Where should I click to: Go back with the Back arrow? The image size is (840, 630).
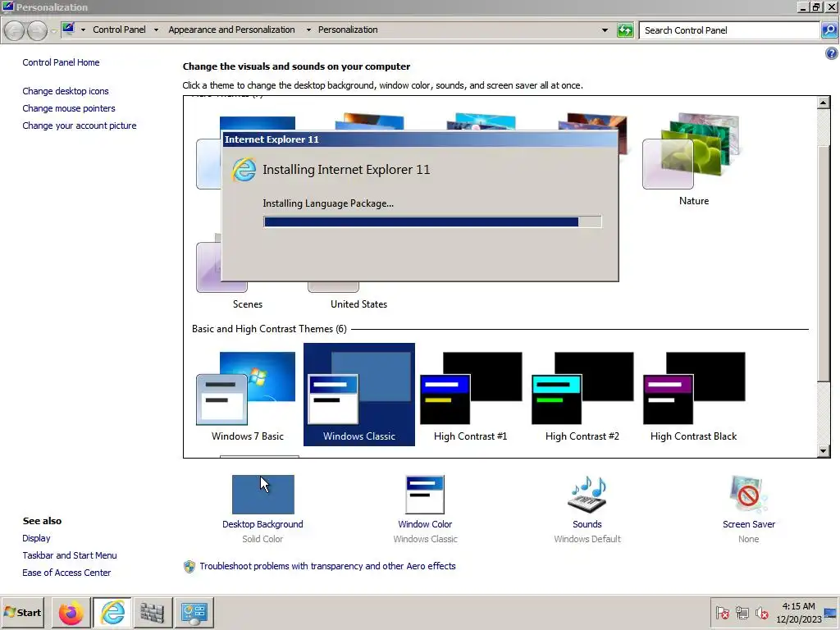click(15, 30)
